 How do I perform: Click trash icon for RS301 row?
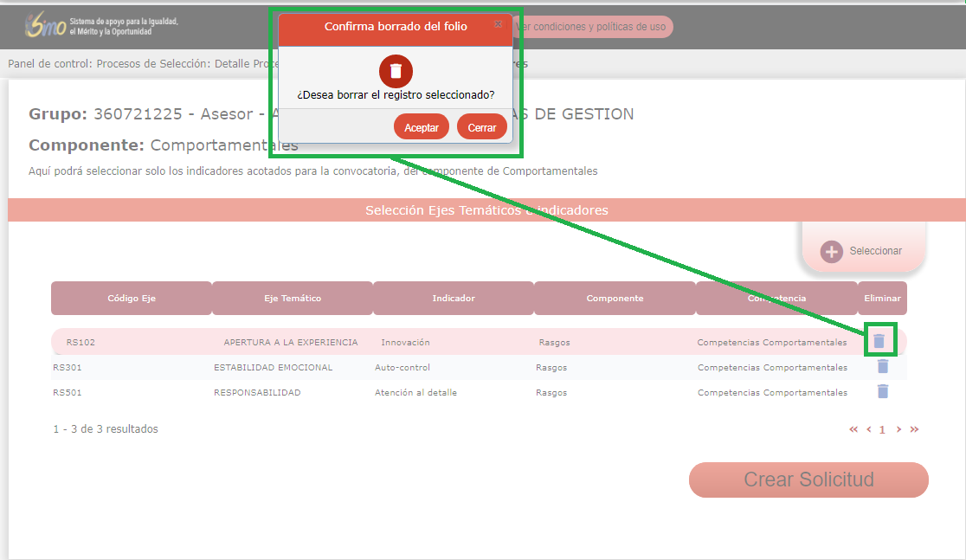pos(882,367)
